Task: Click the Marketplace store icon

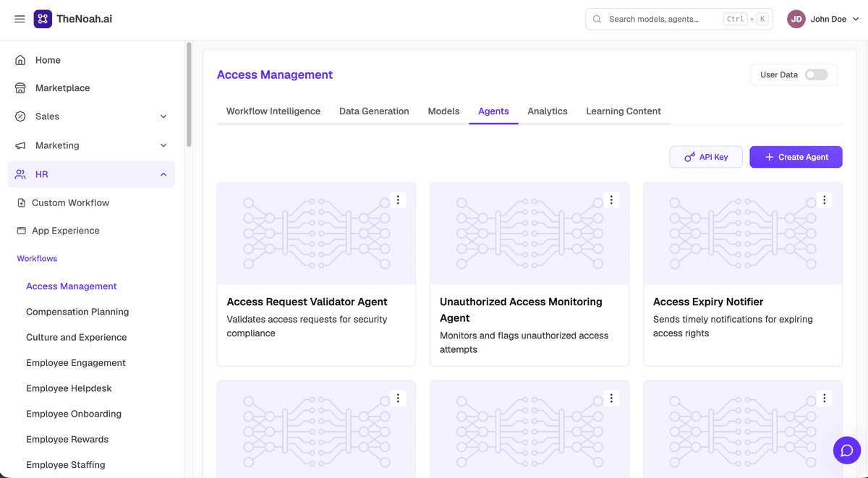Action: (21, 88)
